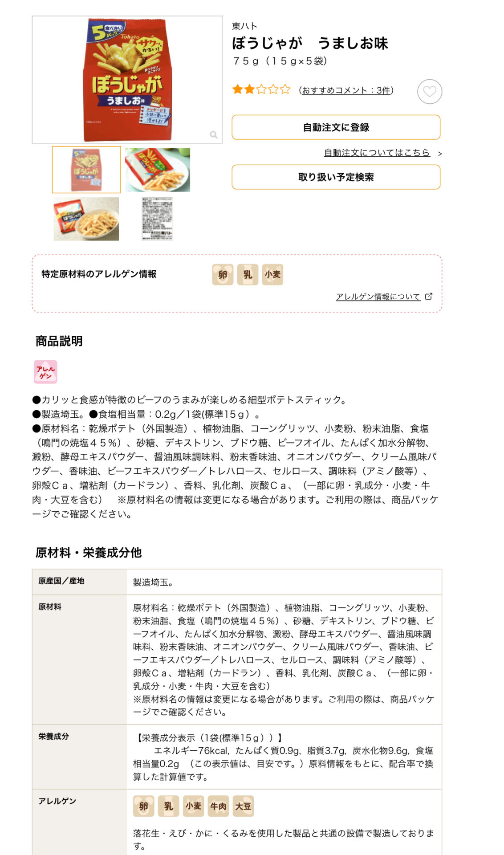Select the first package thumbnail
The height and width of the screenshot is (855, 504).
tap(86, 170)
